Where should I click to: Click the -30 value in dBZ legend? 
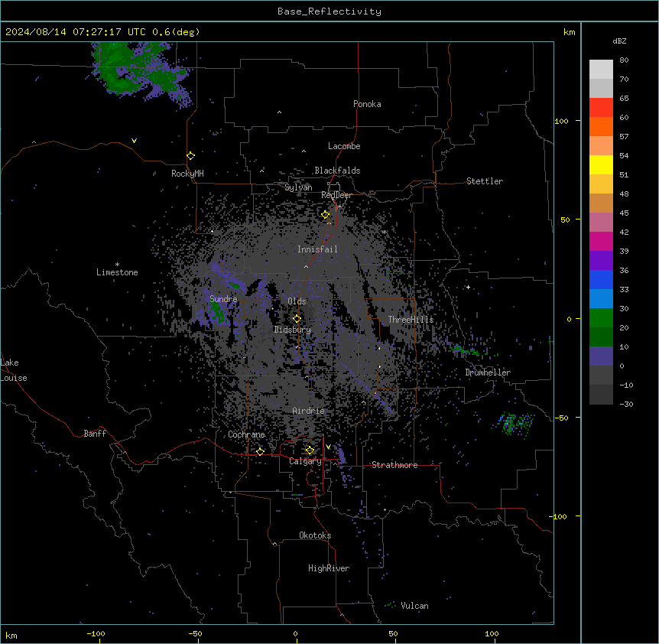[626, 405]
